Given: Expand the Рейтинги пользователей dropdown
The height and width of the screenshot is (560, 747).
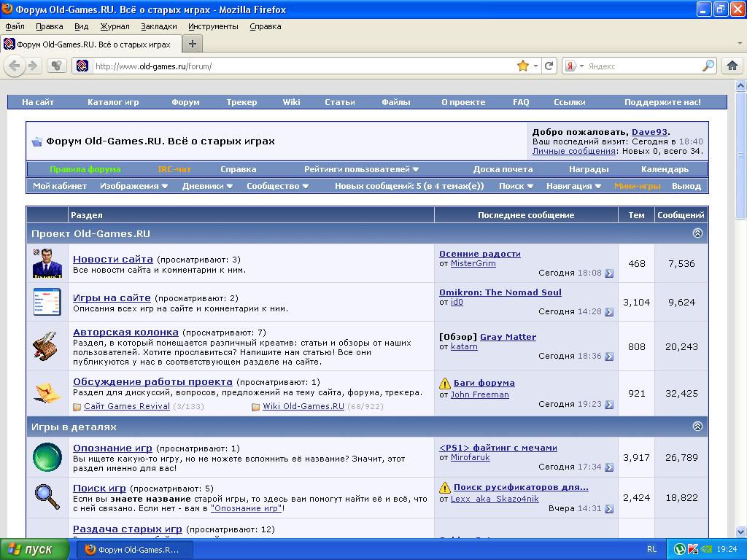Looking at the screenshot, I should tap(362, 169).
